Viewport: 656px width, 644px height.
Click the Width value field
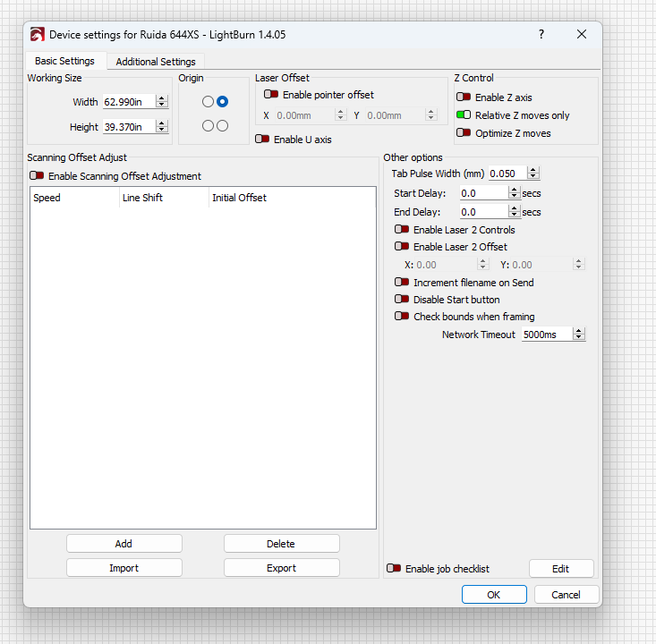(129, 102)
